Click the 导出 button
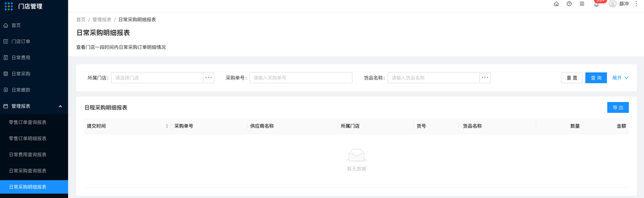 pyautogui.click(x=618, y=107)
